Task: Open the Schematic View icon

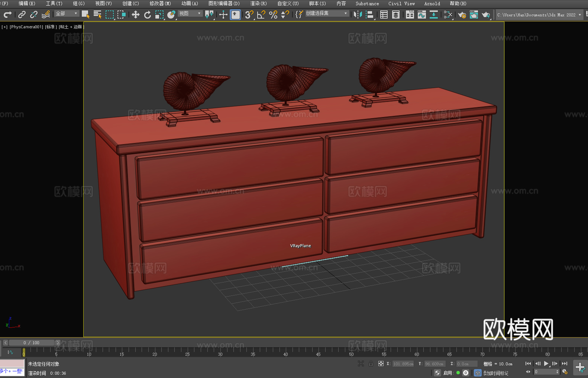Action: coord(434,14)
